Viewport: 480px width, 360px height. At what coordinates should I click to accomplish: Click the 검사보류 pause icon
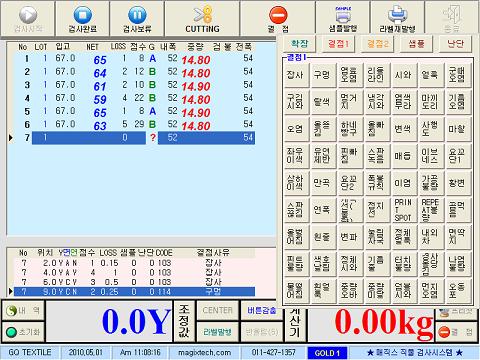[x=137, y=15]
